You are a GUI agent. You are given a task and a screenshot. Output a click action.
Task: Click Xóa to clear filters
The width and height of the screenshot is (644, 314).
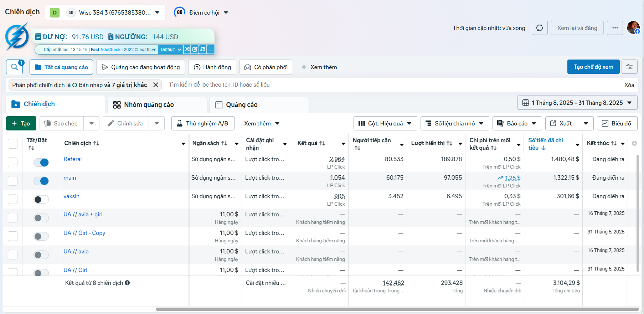[x=629, y=85]
